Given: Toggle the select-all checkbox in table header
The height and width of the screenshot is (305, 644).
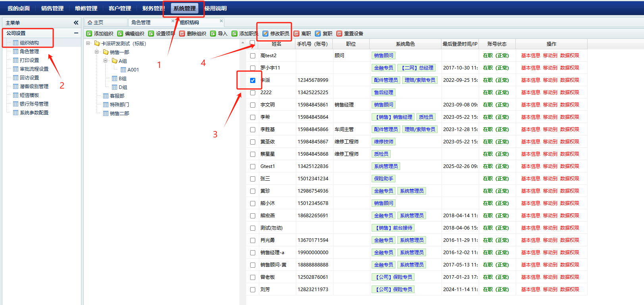Looking at the screenshot, I should [252, 43].
